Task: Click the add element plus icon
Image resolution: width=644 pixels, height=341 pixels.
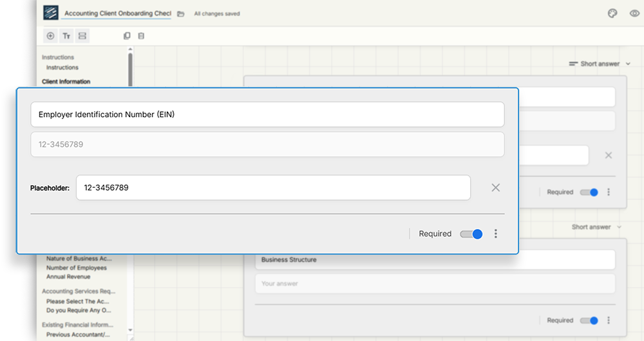Action: (x=50, y=36)
